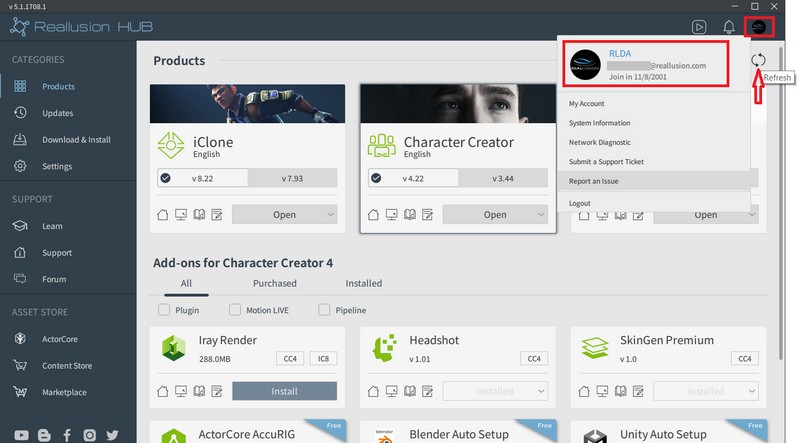Select Character Creator version v4.22
Viewport: 800px width, 443px height.
click(413, 178)
